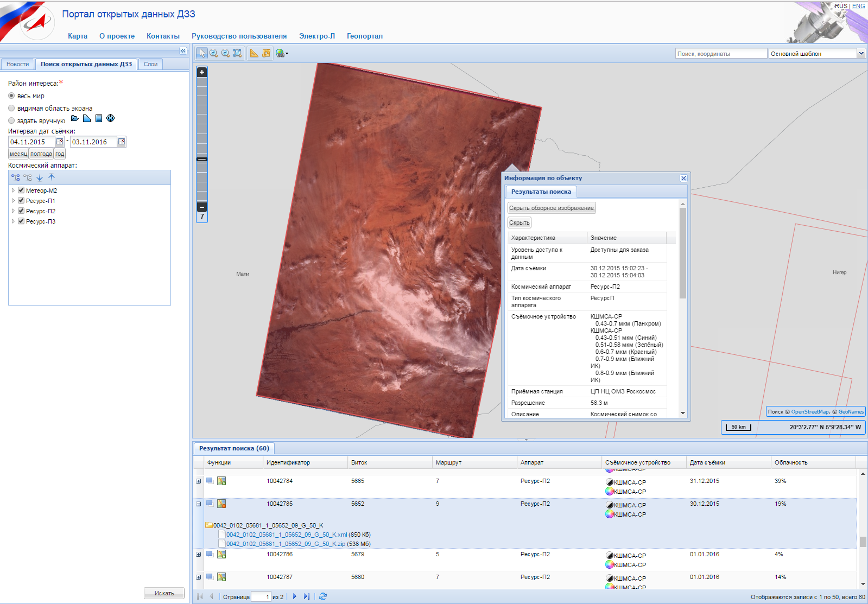Image resolution: width=868 pixels, height=604 pixels.
Task: Click the 'Скрыть обзорное изображение' button
Action: click(551, 208)
